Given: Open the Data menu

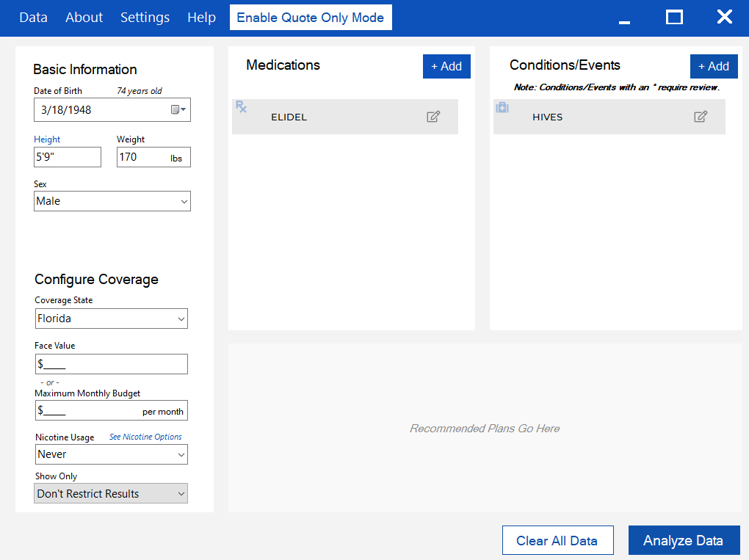Looking at the screenshot, I should 33,18.
